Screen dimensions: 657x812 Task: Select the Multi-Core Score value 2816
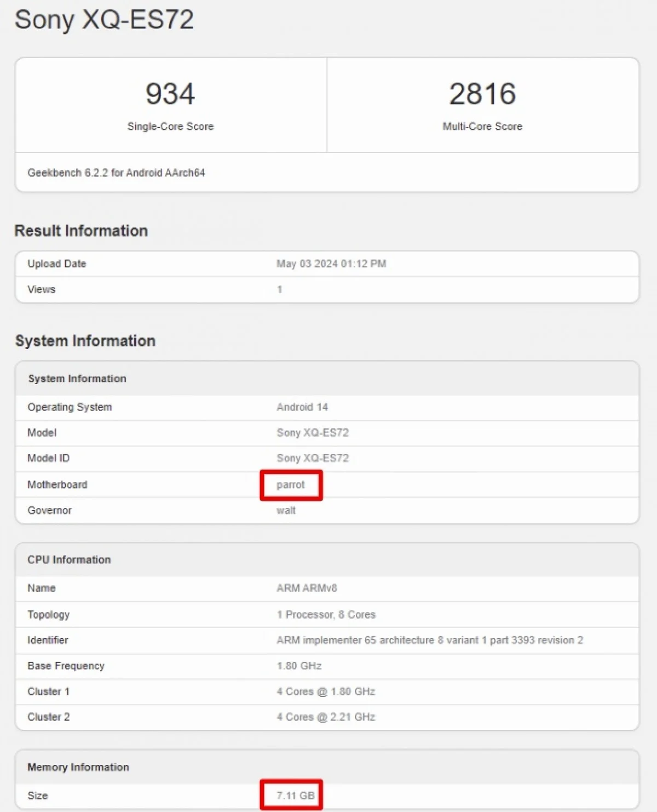click(481, 94)
